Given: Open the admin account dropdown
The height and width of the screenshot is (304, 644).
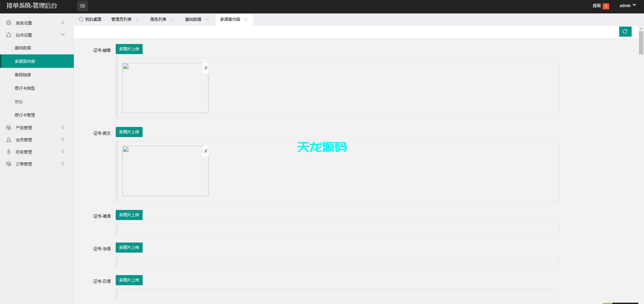Looking at the screenshot, I should point(627,5).
